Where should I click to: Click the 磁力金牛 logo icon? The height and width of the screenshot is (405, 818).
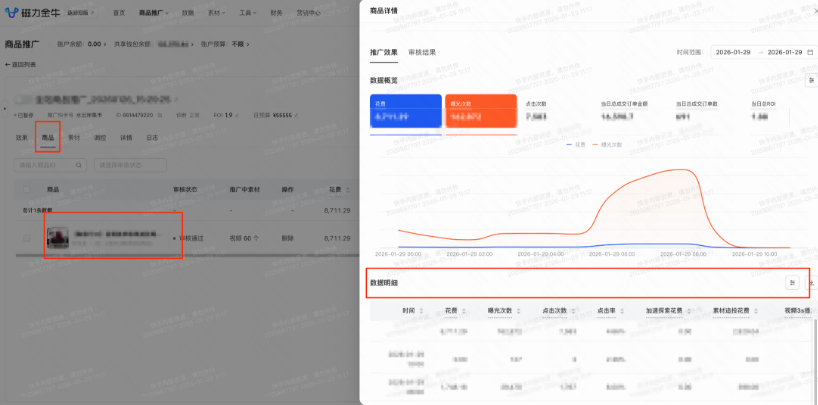point(11,13)
